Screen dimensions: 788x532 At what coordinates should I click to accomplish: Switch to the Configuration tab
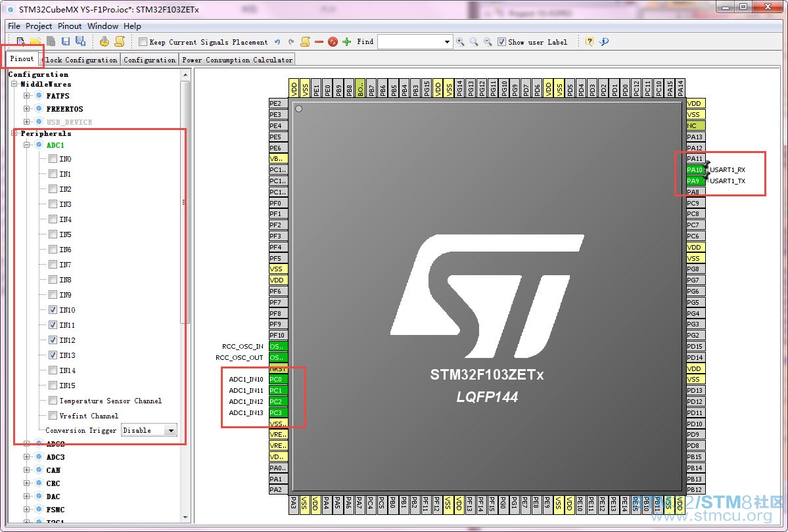[x=150, y=60]
